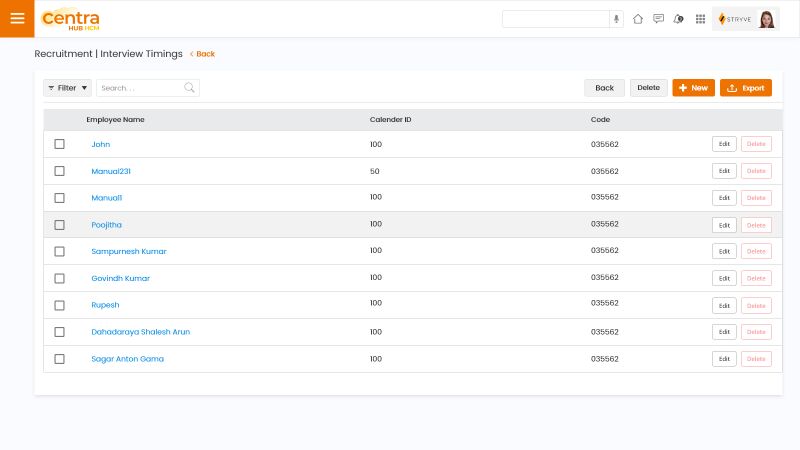Export the interview timings list

pyautogui.click(x=746, y=88)
